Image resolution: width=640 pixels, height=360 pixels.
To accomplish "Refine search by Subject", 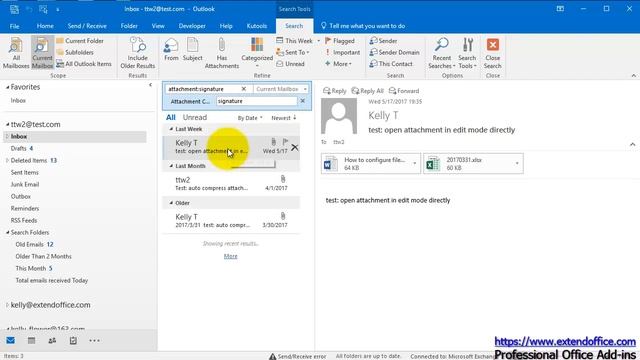I will tap(192, 49).
